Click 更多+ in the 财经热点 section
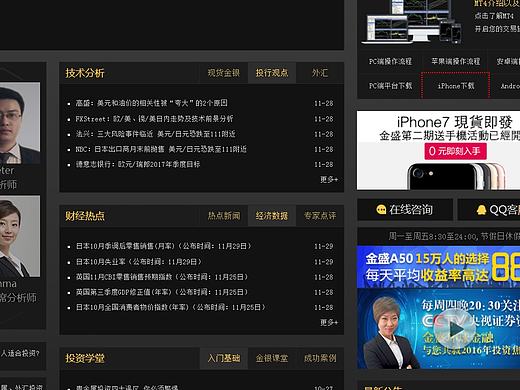The width and height of the screenshot is (520, 390). pyautogui.click(x=329, y=322)
